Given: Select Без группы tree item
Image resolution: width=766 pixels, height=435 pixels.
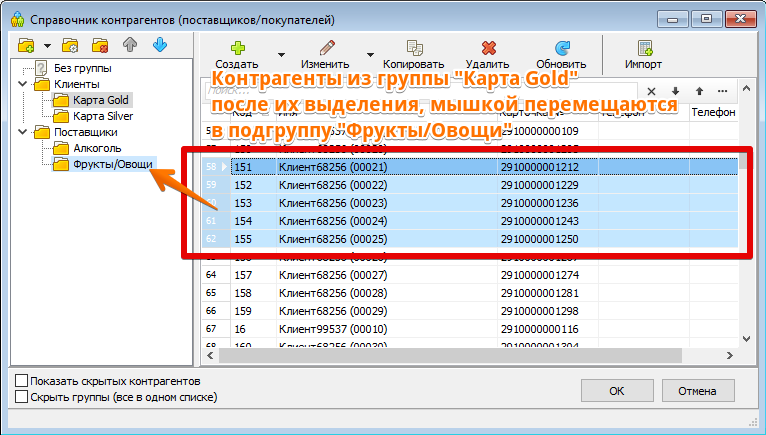Looking at the screenshot, I should (83, 68).
